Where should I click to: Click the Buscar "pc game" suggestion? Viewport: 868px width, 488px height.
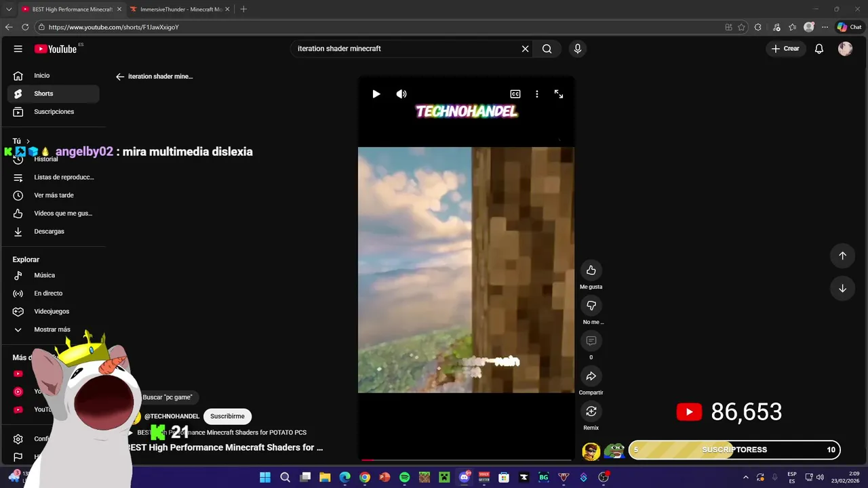(x=167, y=397)
